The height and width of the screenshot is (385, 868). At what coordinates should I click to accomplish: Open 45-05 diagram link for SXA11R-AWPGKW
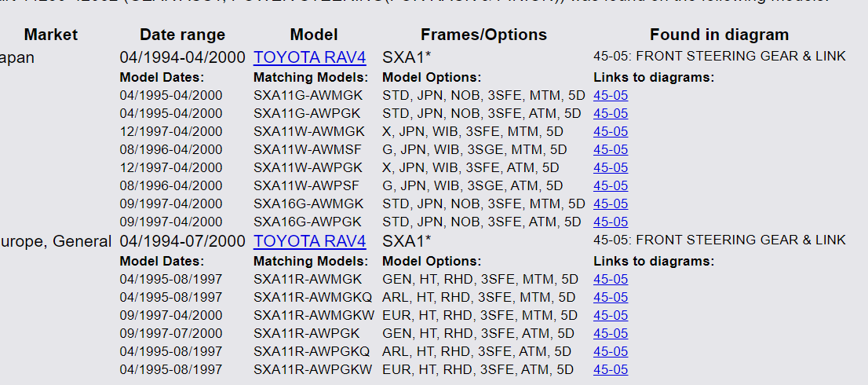(x=611, y=369)
